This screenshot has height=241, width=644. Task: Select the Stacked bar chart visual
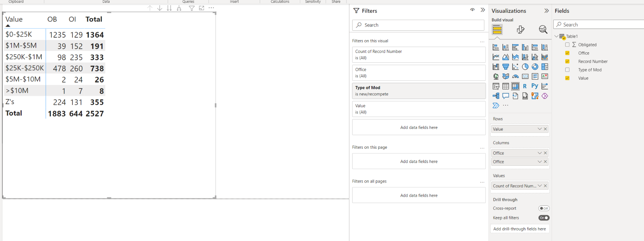coord(496,47)
